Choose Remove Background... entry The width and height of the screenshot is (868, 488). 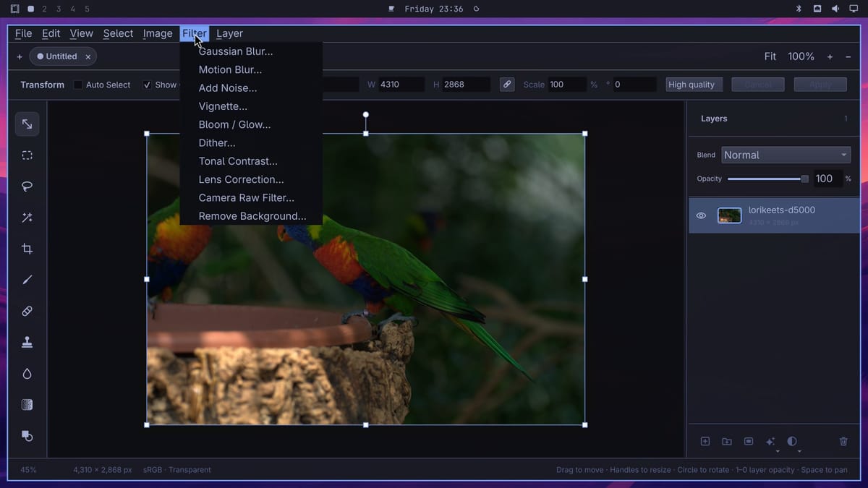click(251, 216)
